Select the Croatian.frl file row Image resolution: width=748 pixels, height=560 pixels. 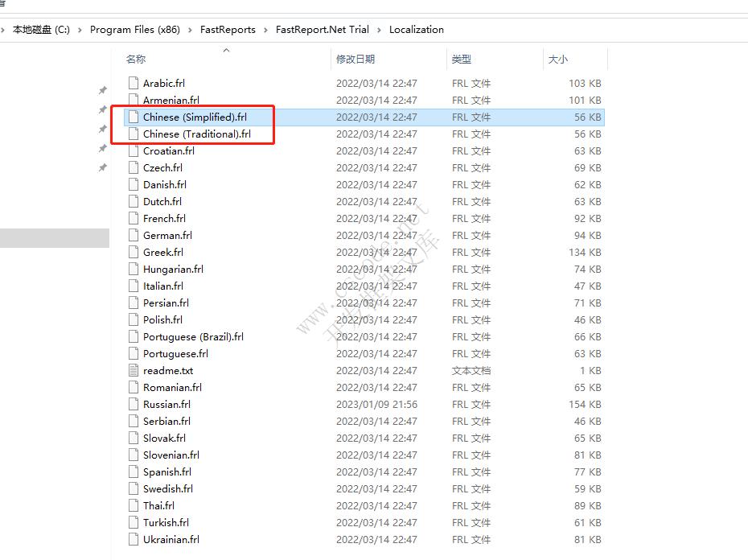169,150
